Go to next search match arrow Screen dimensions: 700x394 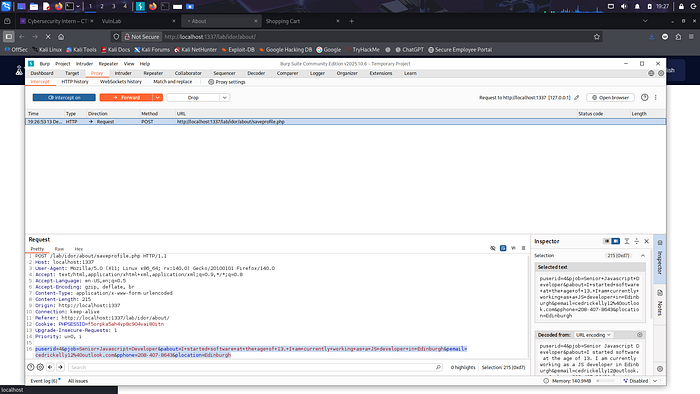click(60, 367)
